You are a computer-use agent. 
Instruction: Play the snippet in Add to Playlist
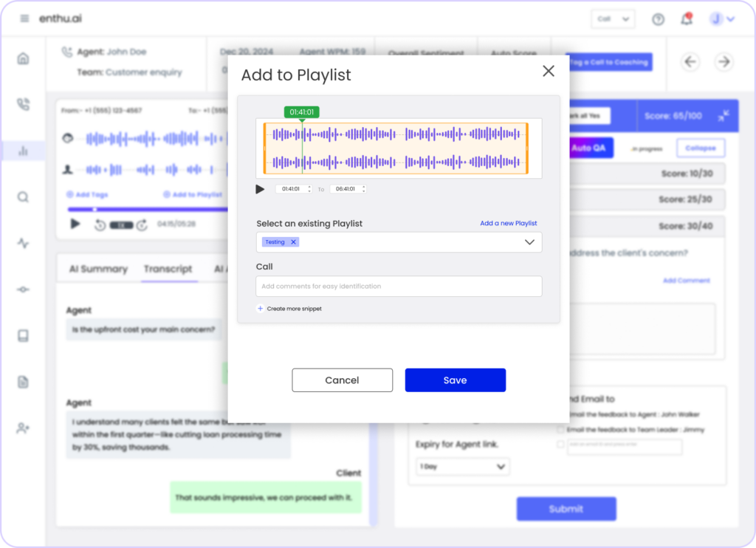(260, 189)
